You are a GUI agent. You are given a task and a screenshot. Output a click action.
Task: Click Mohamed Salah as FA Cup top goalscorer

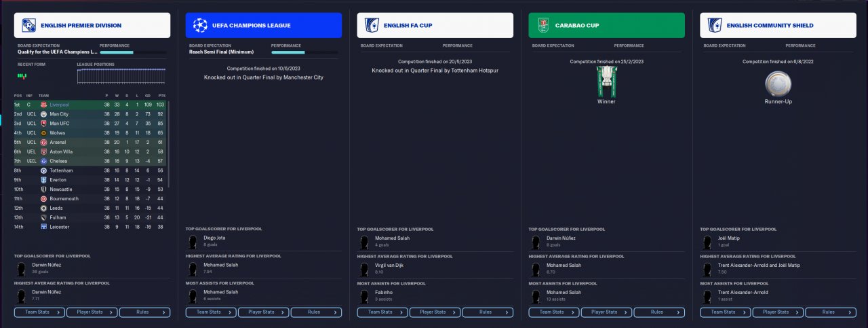click(x=393, y=238)
